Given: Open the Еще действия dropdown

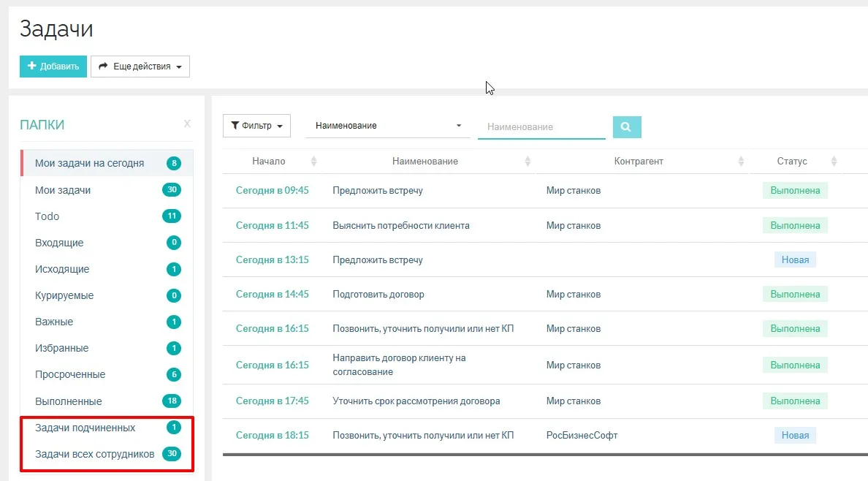Looking at the screenshot, I should (x=140, y=67).
